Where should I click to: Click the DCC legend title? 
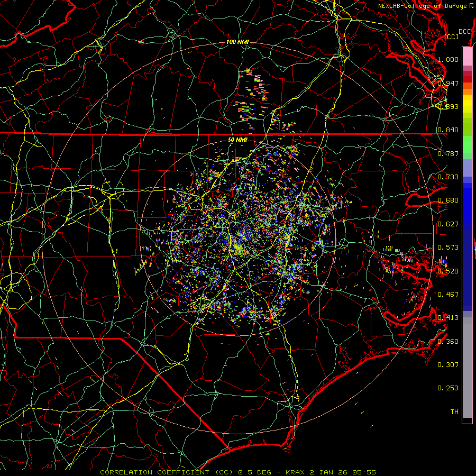pos(465,32)
